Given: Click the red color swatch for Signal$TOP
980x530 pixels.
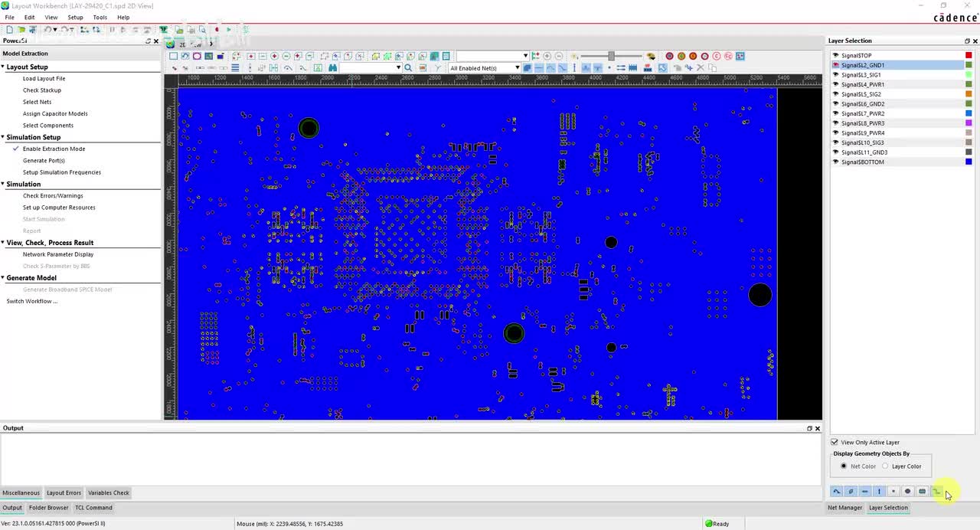Looking at the screenshot, I should pos(969,55).
